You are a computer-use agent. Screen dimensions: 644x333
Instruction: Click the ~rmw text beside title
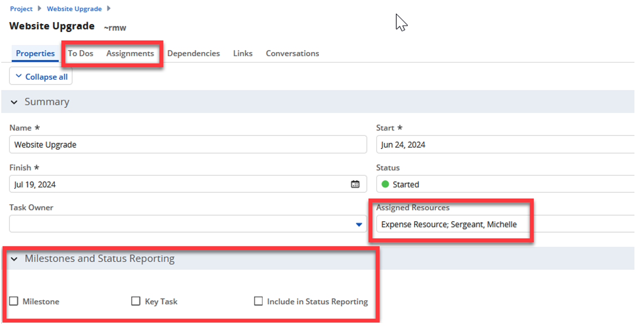(115, 28)
